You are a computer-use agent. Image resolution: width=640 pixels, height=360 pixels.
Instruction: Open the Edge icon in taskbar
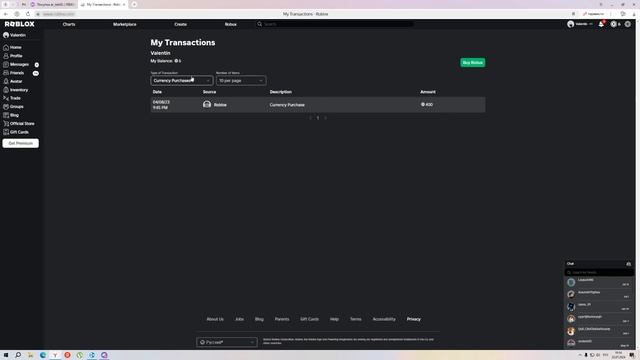coord(43,355)
